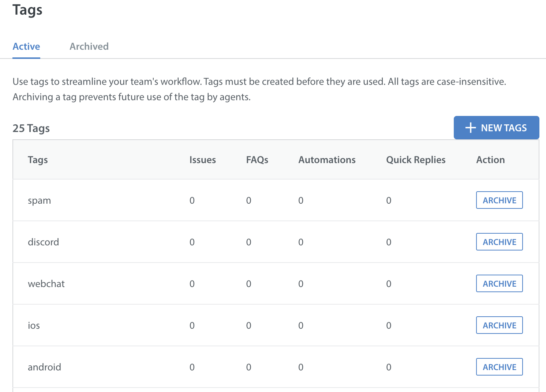Archive the discord tag

499,242
